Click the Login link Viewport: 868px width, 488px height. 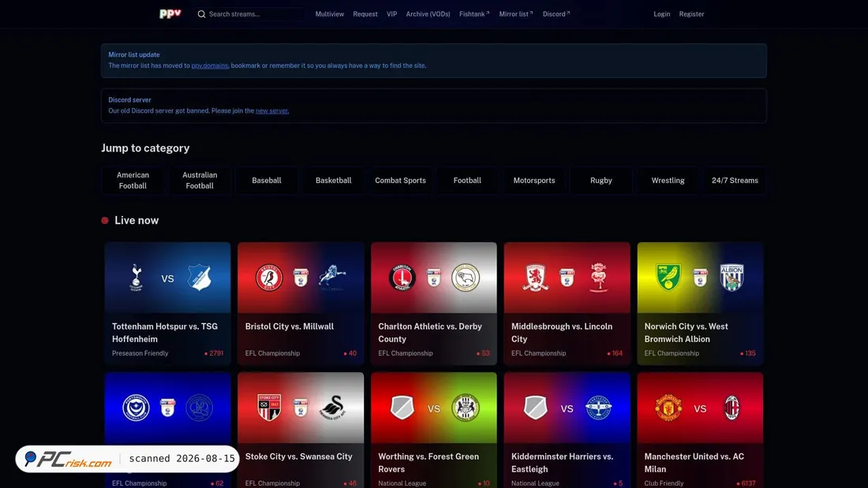[661, 14]
